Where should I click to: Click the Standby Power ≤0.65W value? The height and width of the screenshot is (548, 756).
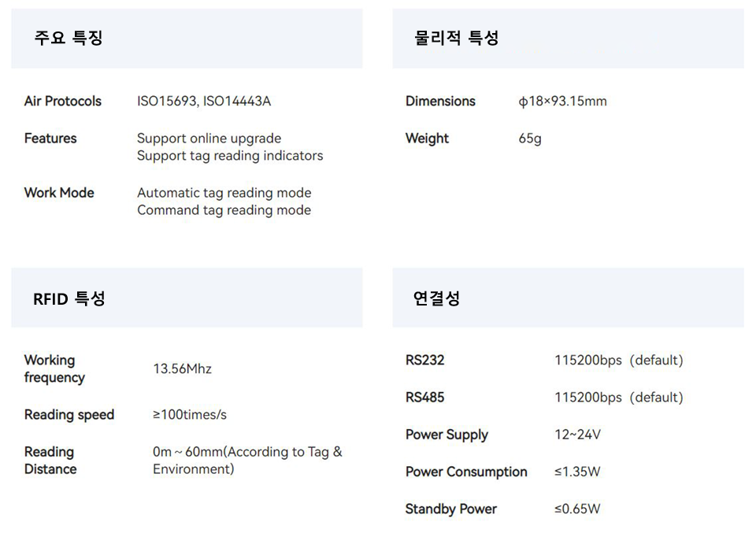tap(577, 509)
